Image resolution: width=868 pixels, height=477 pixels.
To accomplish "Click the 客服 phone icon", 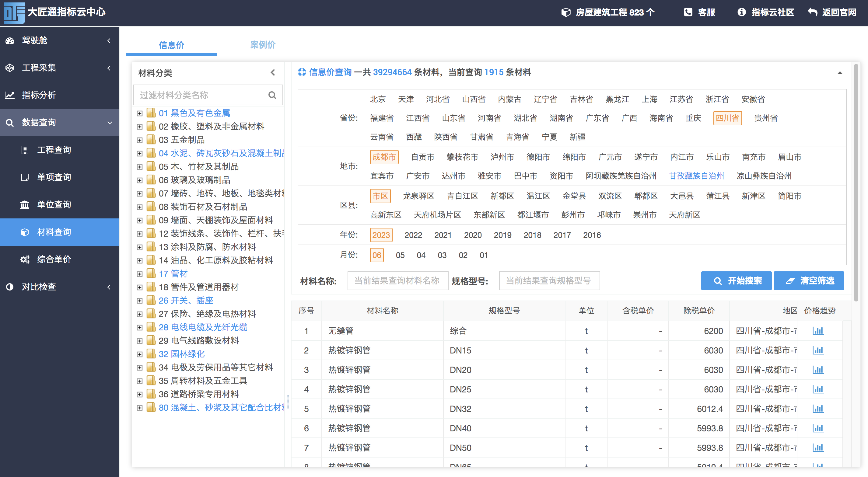I will [x=688, y=12].
